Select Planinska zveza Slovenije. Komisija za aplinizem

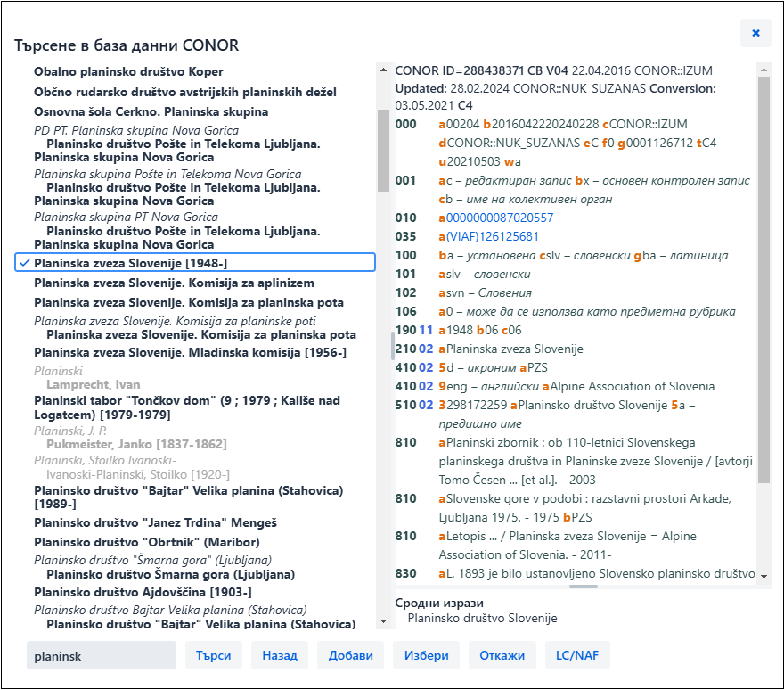coord(174,283)
